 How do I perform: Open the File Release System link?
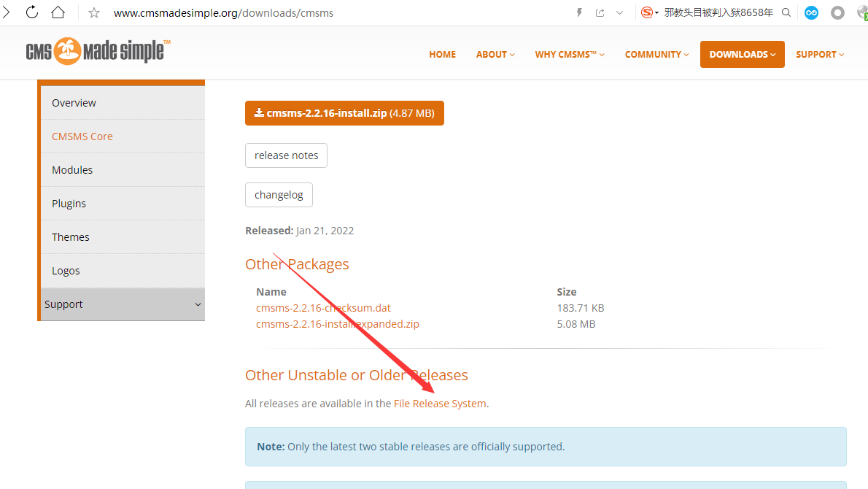click(440, 404)
